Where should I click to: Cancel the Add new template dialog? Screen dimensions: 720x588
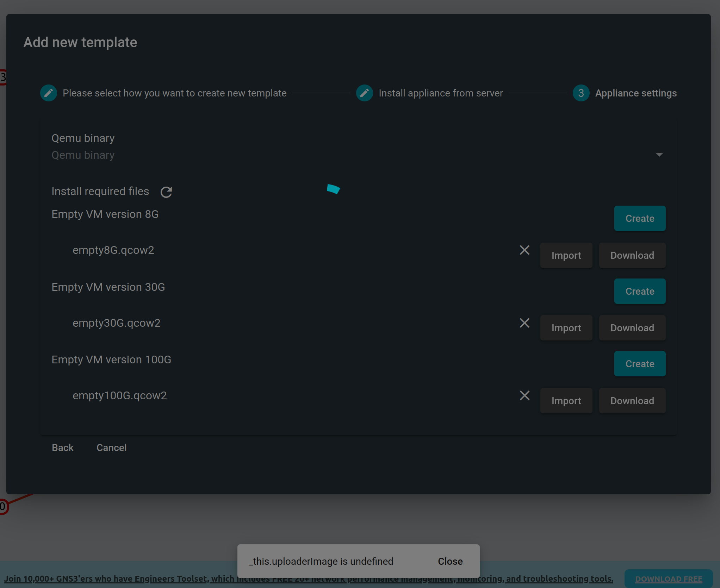(x=111, y=447)
